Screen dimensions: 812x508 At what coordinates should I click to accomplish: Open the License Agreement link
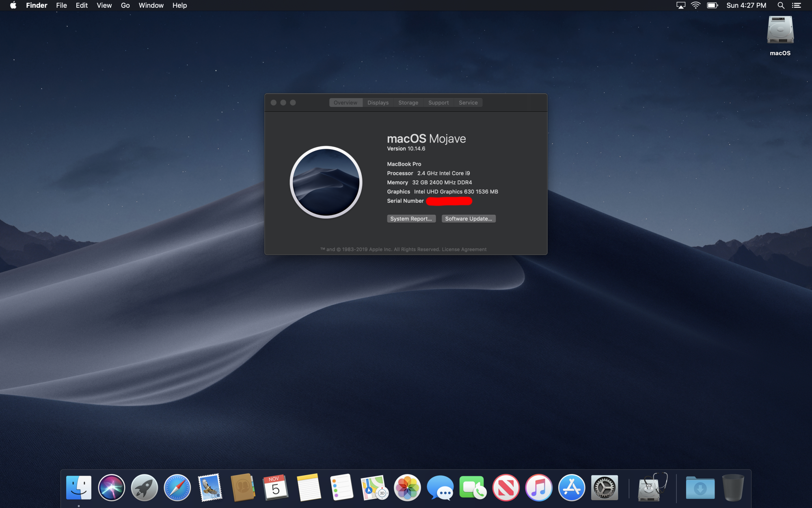click(464, 250)
